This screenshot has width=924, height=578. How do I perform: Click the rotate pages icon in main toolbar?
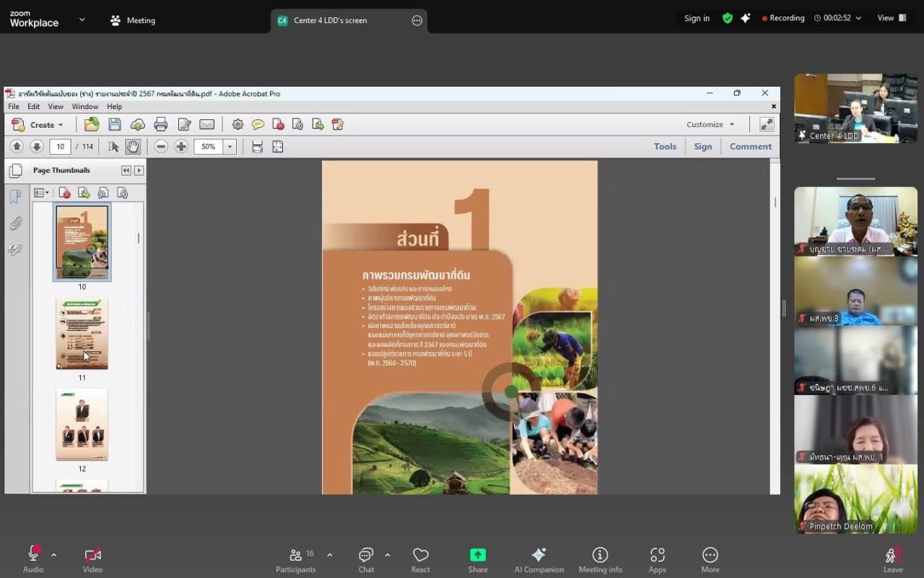tap(297, 124)
